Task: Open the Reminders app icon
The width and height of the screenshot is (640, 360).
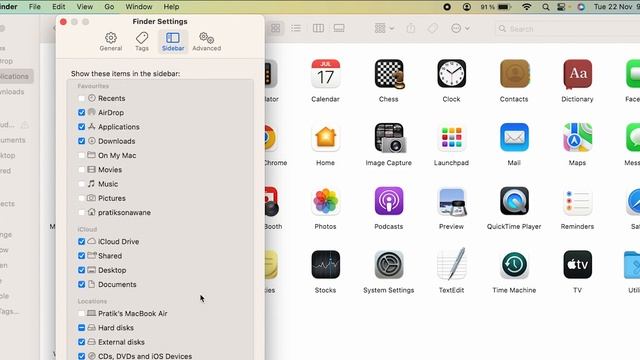Action: (x=578, y=201)
